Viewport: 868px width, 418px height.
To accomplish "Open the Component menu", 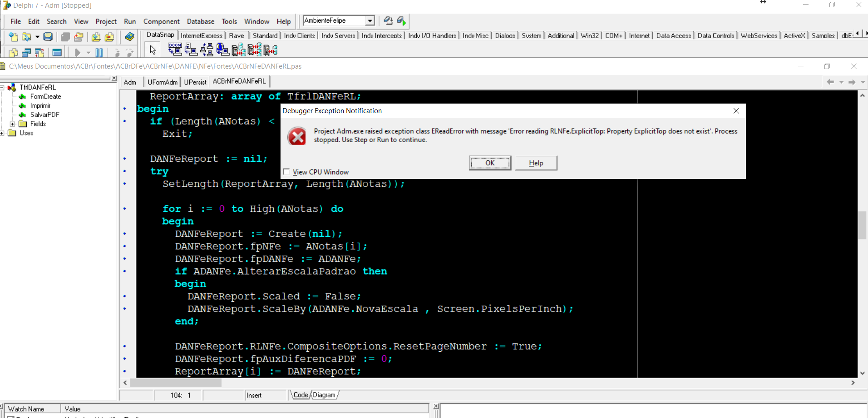I will pyautogui.click(x=161, y=21).
